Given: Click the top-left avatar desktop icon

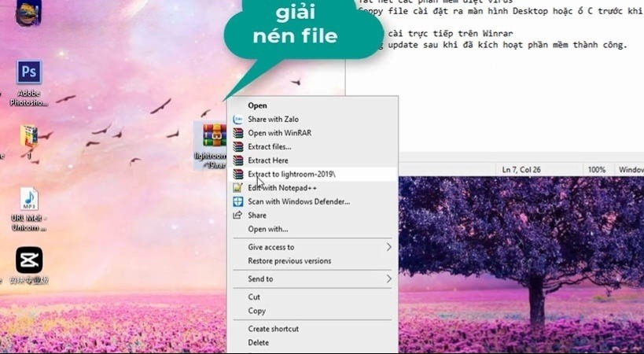Looking at the screenshot, I should [28, 13].
